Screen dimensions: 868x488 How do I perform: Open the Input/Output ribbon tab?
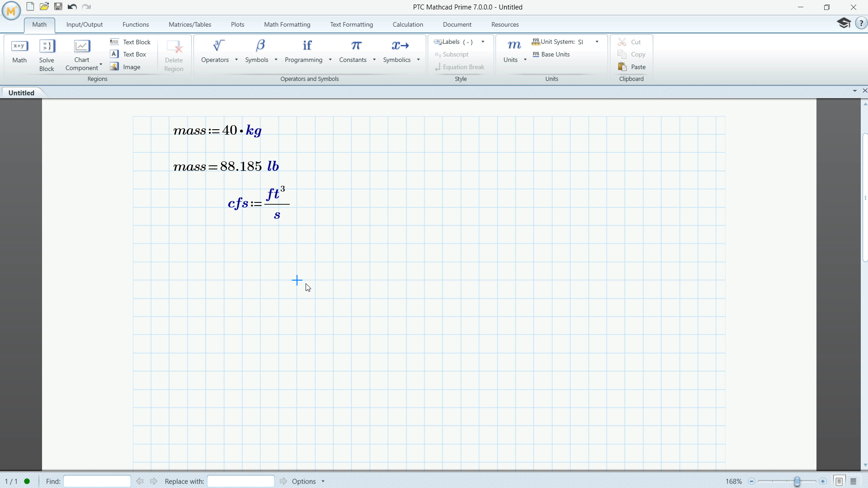pos(85,24)
